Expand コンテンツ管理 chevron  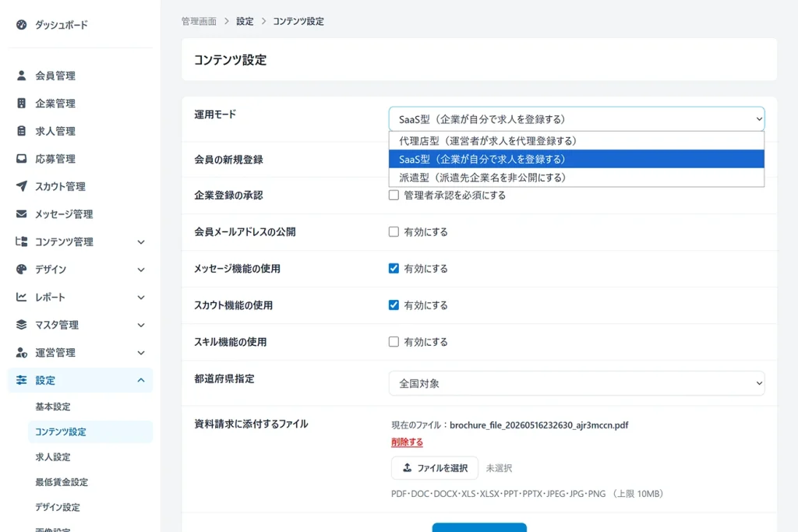click(141, 242)
